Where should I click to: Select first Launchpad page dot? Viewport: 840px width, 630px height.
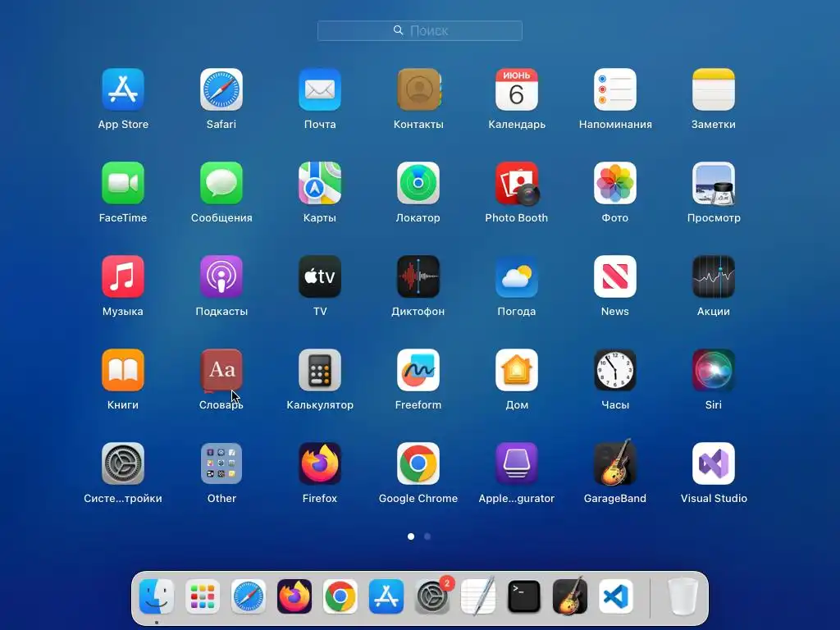(x=411, y=536)
